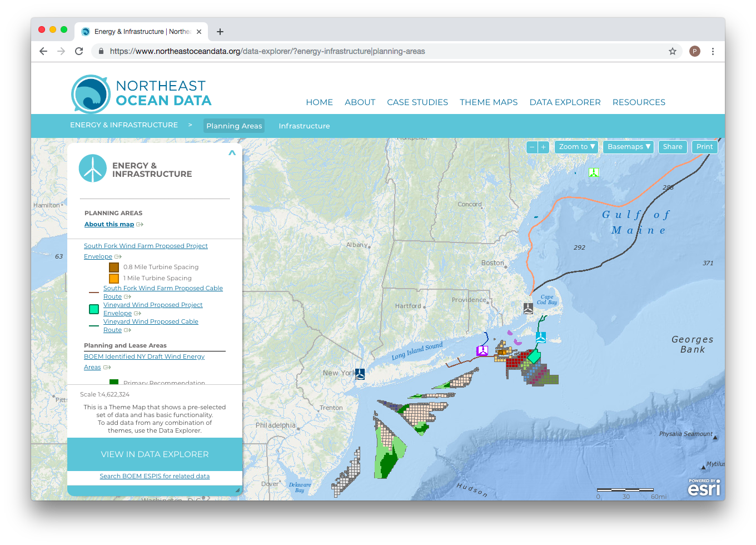Click the 'Long Island Sound' map label
The image size is (756, 545).
417,351
